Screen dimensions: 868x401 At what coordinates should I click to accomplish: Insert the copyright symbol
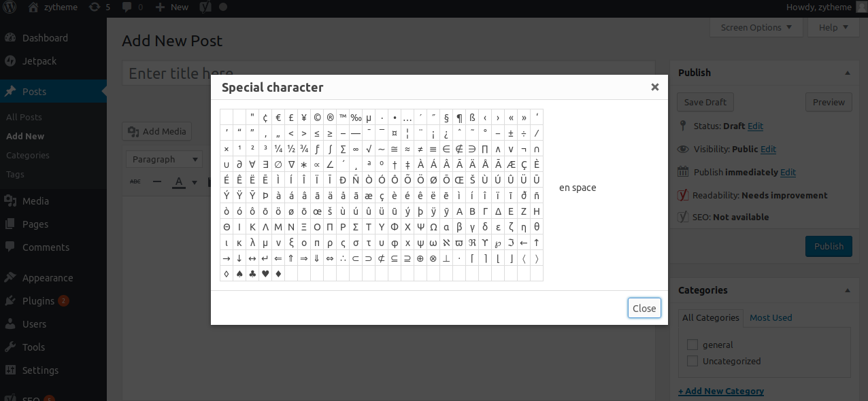click(317, 118)
